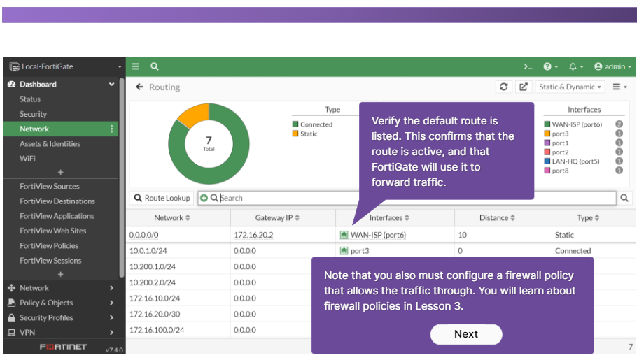Open the help question mark menu

click(x=550, y=66)
